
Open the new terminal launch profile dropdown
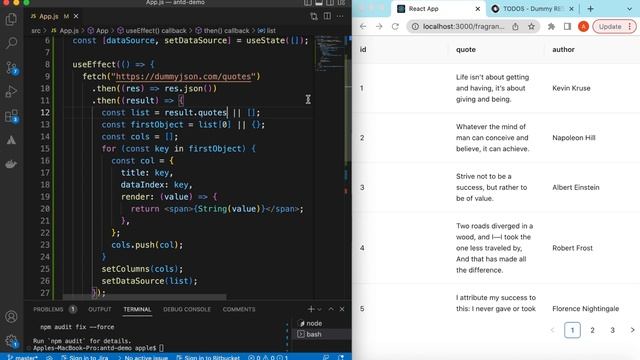319,309
